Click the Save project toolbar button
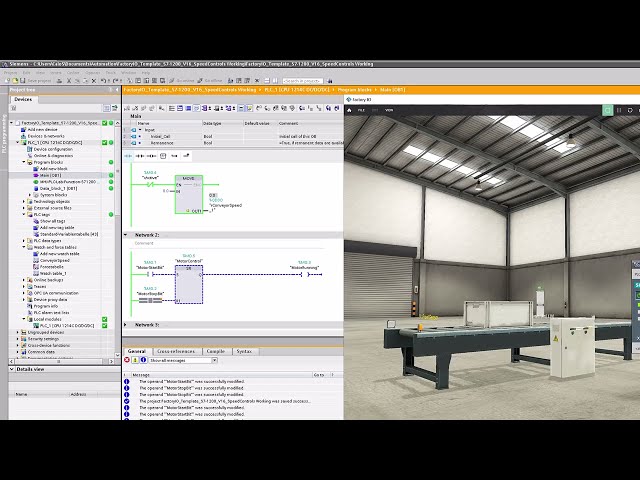 36,81
